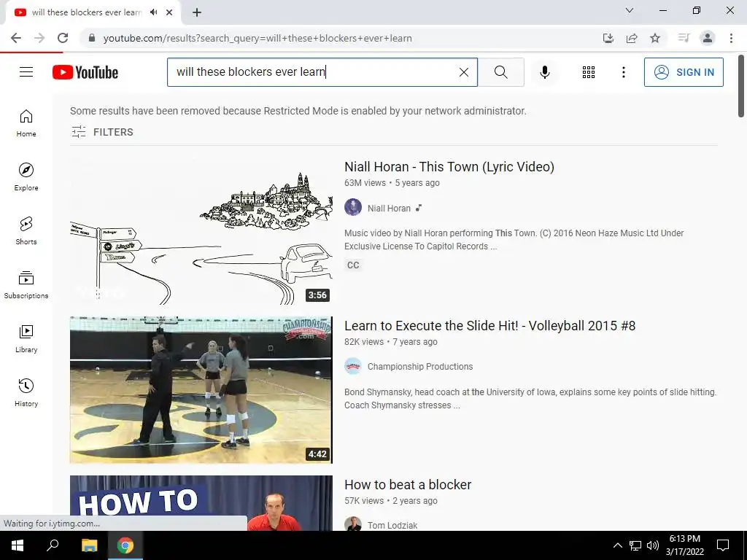Click the page vertical scrollbar
Image resolution: width=747 pixels, height=560 pixels.
coord(741,86)
